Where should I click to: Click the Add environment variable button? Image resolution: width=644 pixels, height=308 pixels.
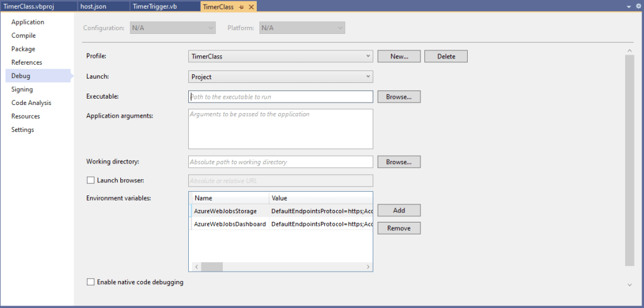[398, 211]
